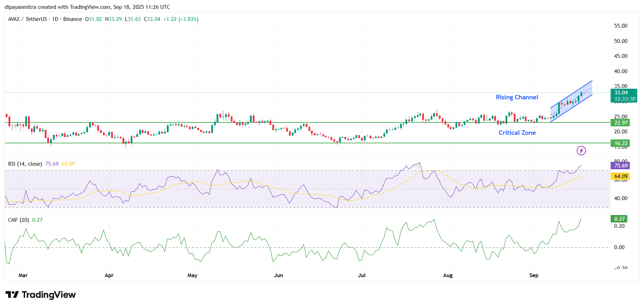Select the Rising Channel text label
Viewport: 644px width, 308px height.
pos(517,97)
